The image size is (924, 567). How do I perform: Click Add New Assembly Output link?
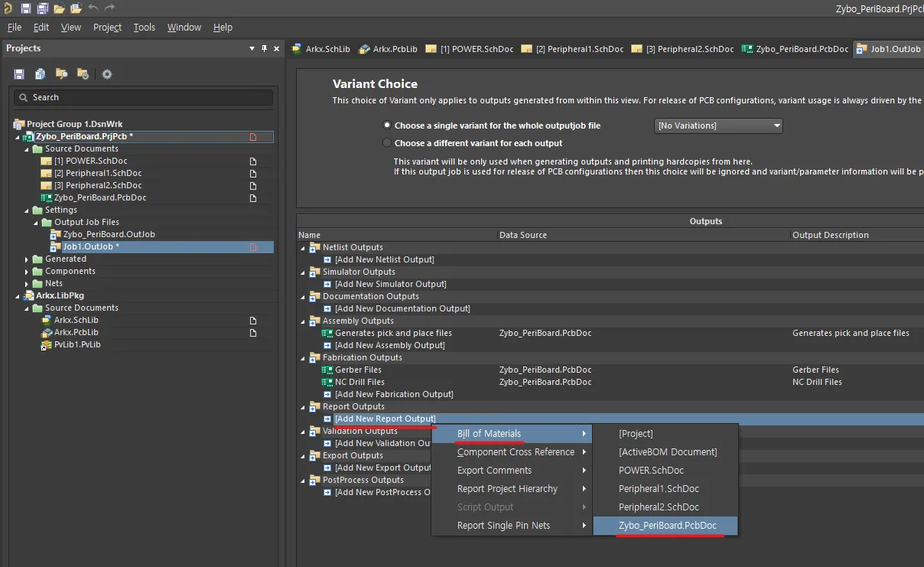pyautogui.click(x=389, y=345)
